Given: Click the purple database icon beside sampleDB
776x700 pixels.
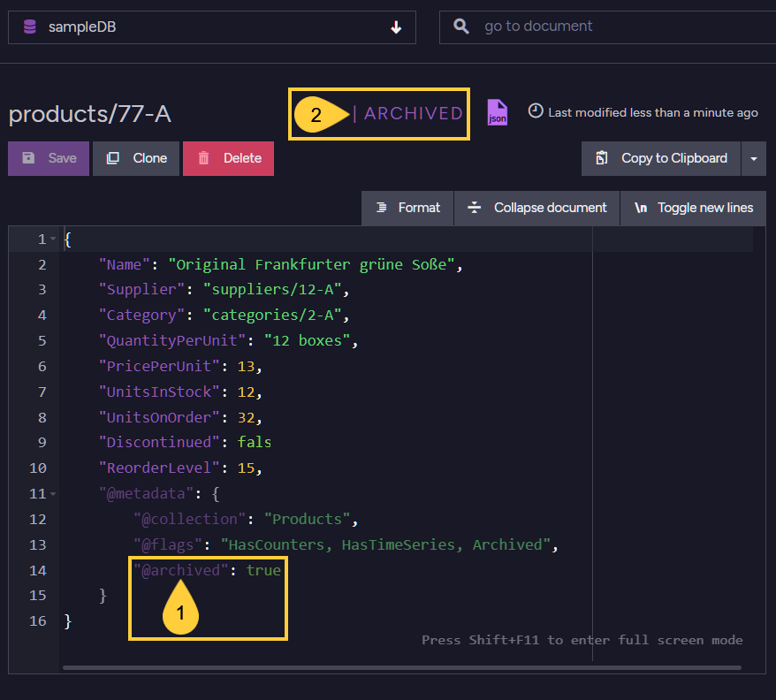Looking at the screenshot, I should pos(30,27).
